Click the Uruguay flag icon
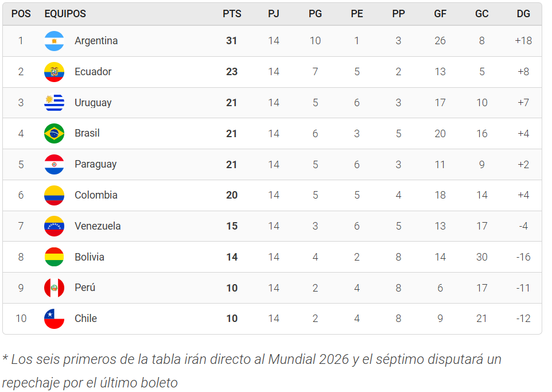 (54, 103)
